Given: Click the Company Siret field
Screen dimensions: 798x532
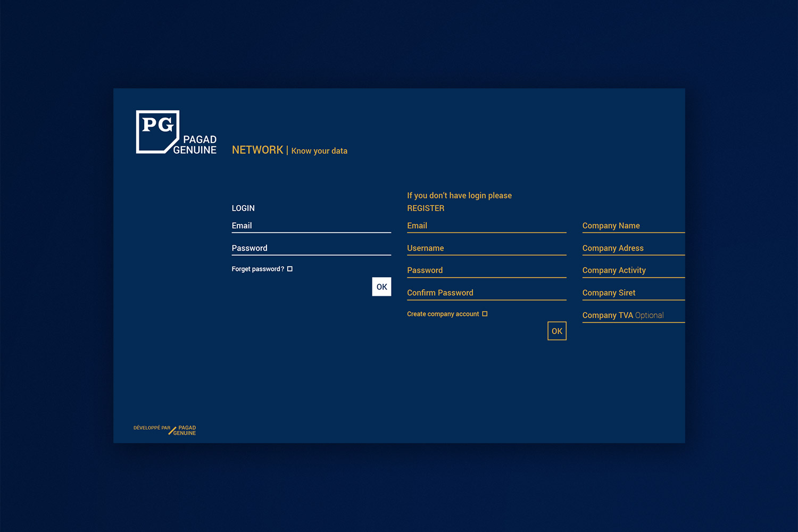Looking at the screenshot, I should point(633,293).
